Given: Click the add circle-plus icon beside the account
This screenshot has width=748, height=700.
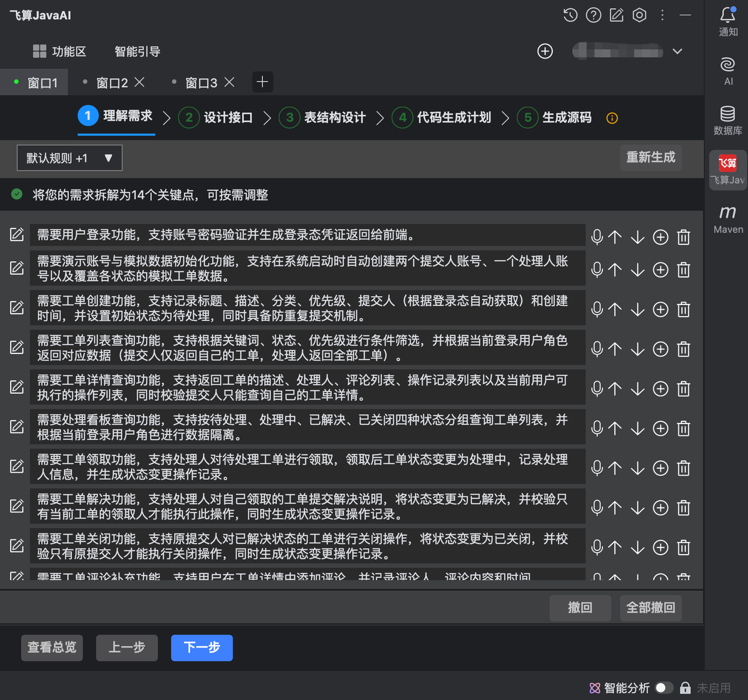Looking at the screenshot, I should pos(545,51).
